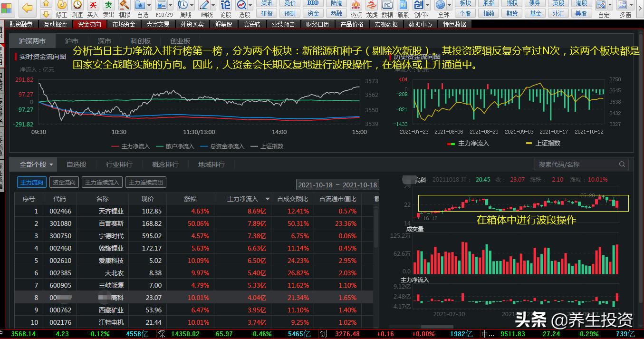Open the date range 2021-10-18 picker

pyautogui.click(x=337, y=184)
